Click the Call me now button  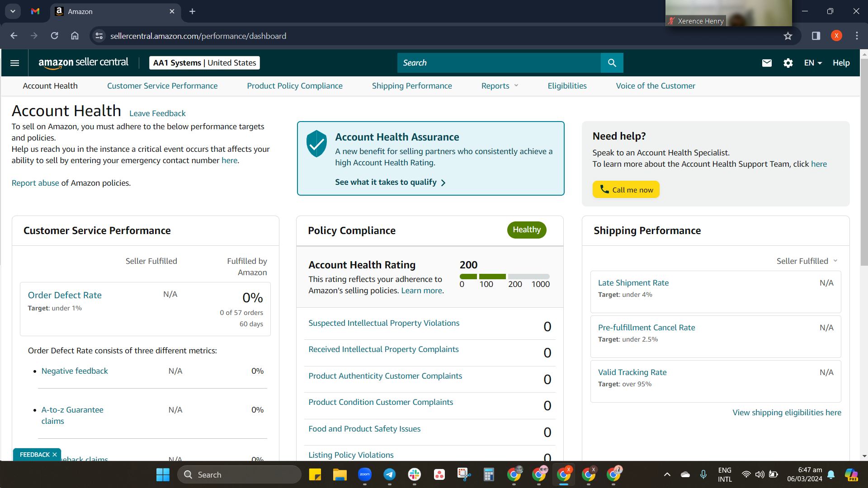pyautogui.click(x=626, y=189)
